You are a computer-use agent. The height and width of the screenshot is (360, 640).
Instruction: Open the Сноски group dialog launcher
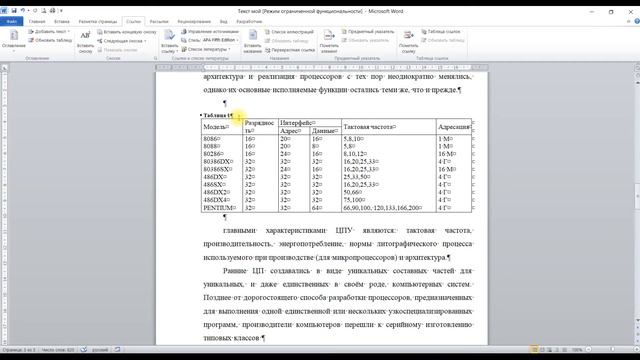click(156, 58)
